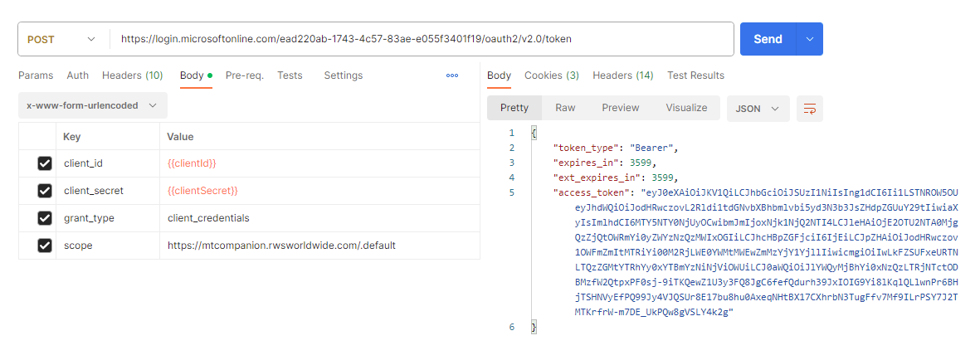Viewport: 980px width, 360px height.
Task: Click the {{clientSecret}} value cell
Action: (320, 191)
